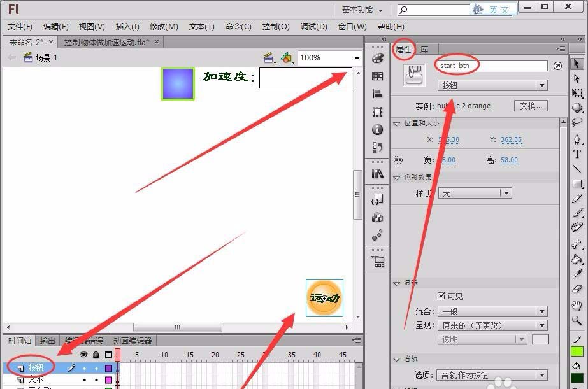This screenshot has height=389, width=588.
Task: Click the 运动 orange button on stage
Action: click(x=324, y=298)
